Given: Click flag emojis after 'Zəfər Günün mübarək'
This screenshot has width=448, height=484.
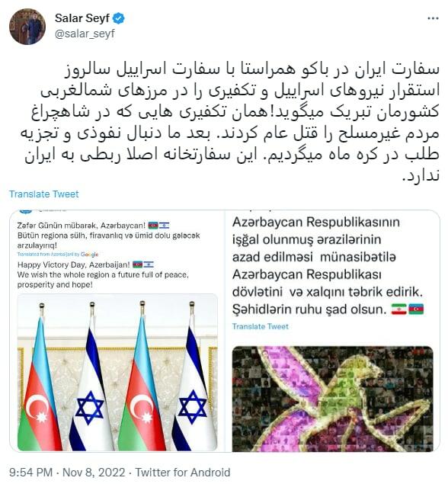Looking at the screenshot, I should click(x=158, y=226).
